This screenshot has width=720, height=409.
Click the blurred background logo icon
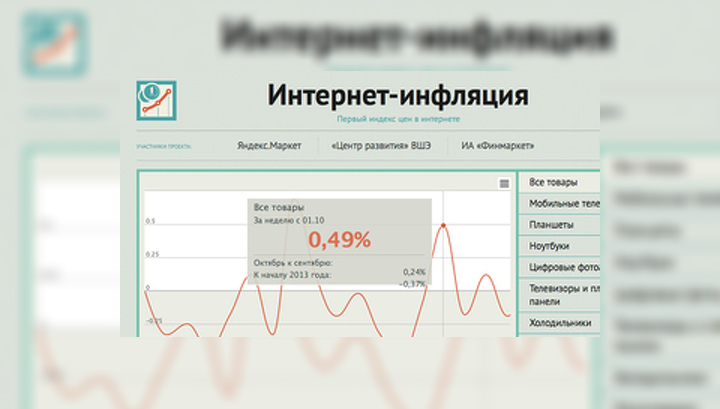55,44
